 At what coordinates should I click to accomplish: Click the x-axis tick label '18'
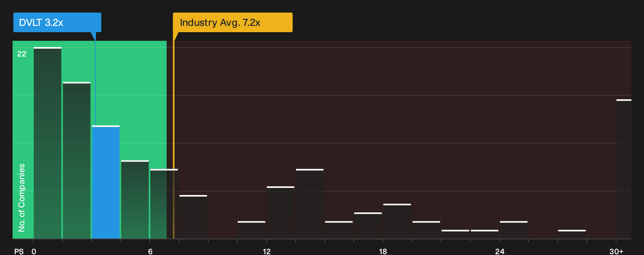[x=383, y=251]
